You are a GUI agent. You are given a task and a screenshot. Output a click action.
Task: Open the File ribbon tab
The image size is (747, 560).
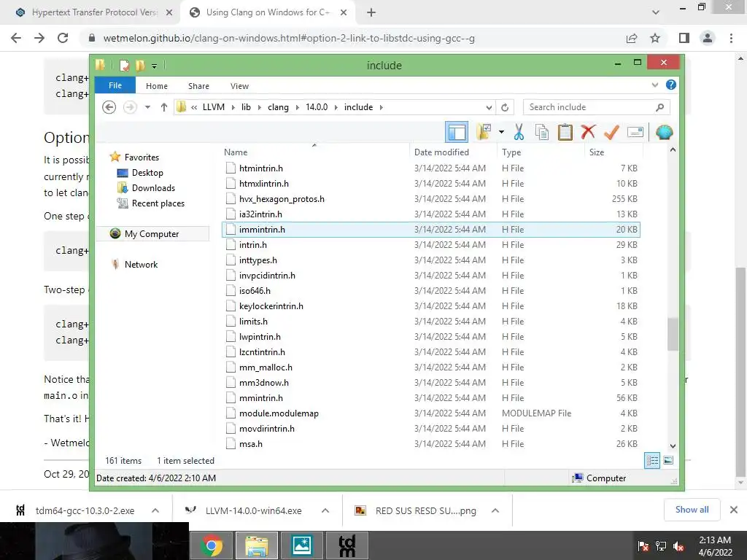tap(115, 85)
